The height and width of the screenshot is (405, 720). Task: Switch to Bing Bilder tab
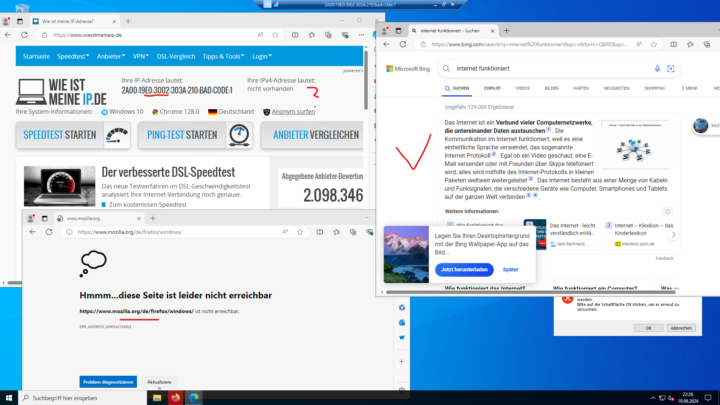point(551,88)
